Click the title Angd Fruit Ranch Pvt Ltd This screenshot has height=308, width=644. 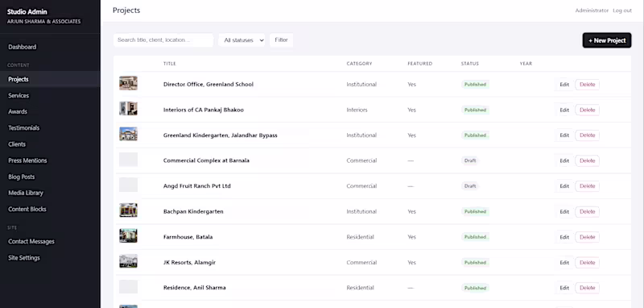196,186
